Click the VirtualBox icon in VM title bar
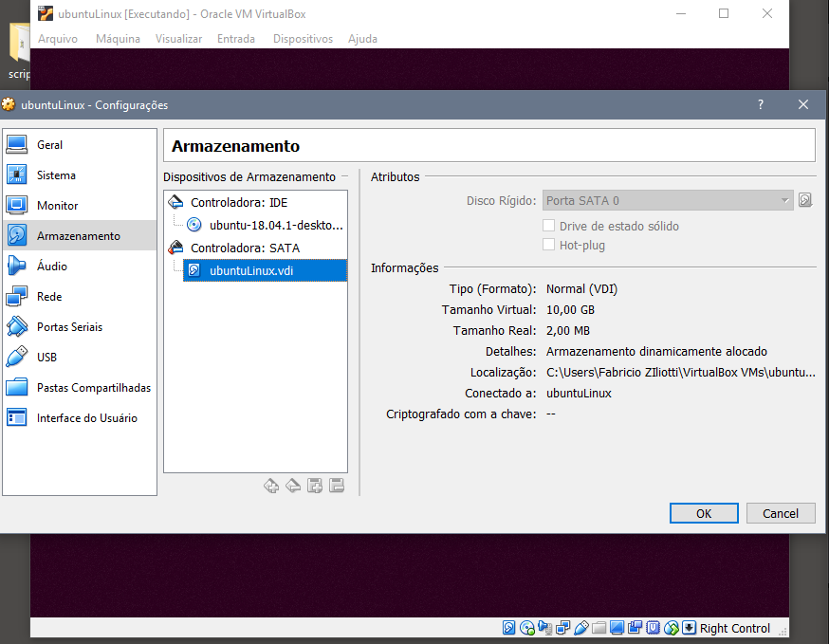The width and height of the screenshot is (829, 644). pyautogui.click(x=46, y=13)
